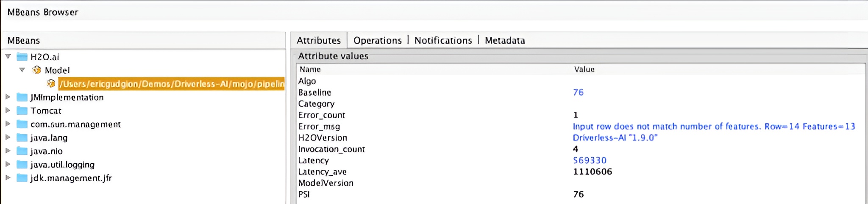Expand the jdk.management.jfr node
The height and width of the screenshot is (204, 868).
(x=8, y=178)
